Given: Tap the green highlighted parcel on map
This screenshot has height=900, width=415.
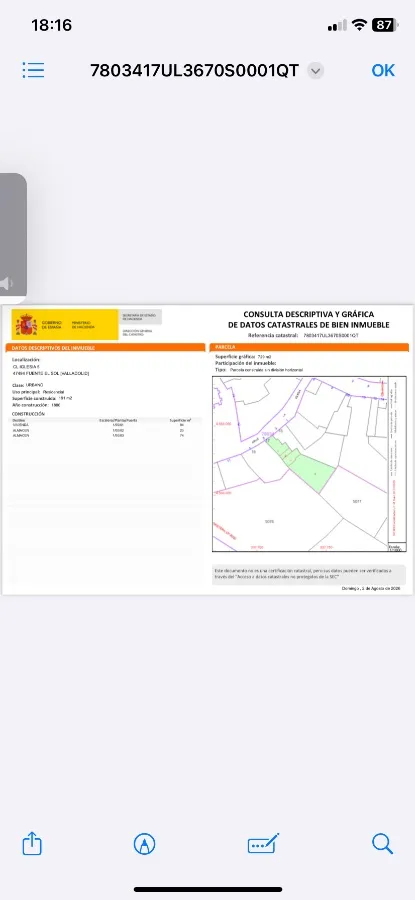Looking at the screenshot, I should pyautogui.click(x=307, y=469).
